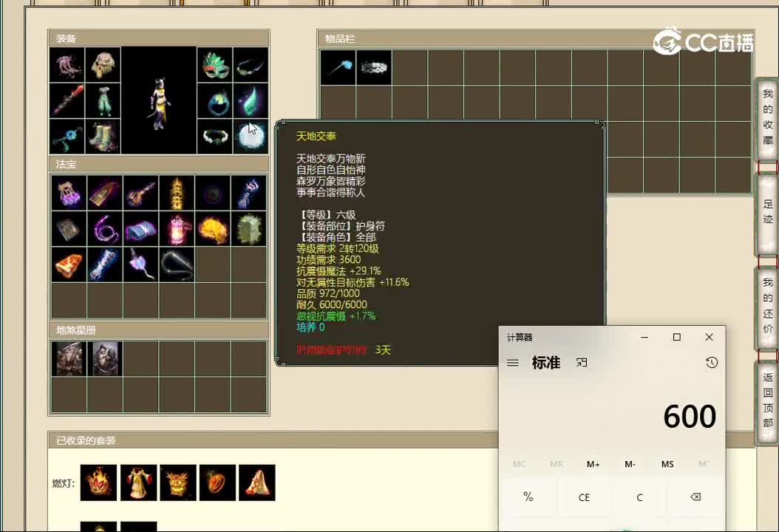Open the Calculator navigation hamburger menu
This screenshot has height=532, width=779.
tap(513, 363)
